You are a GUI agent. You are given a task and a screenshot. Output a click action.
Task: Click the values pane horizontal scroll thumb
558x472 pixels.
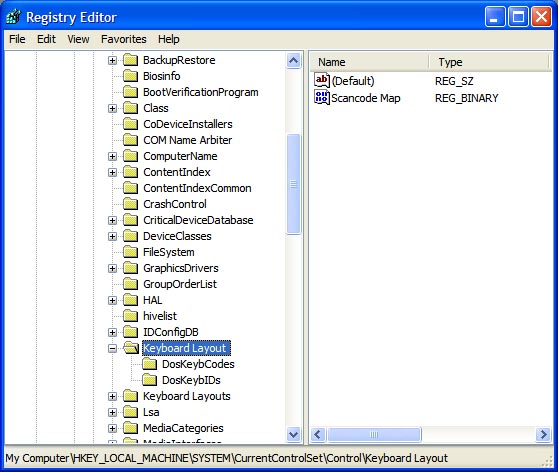click(x=374, y=435)
